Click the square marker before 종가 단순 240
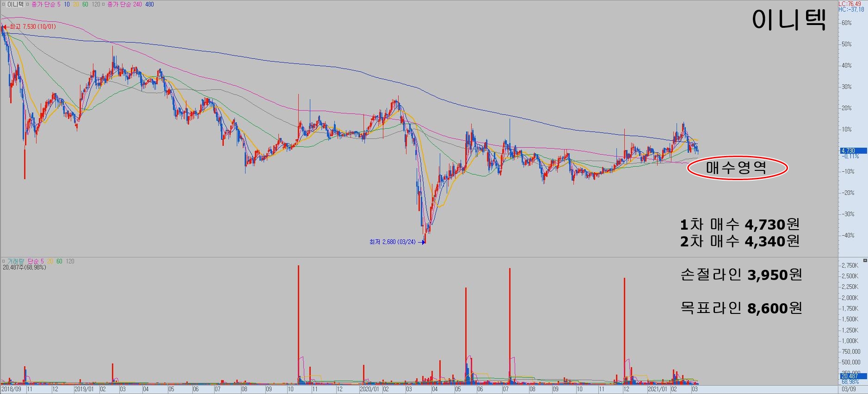This screenshot has height=394, width=868. coord(104,4)
